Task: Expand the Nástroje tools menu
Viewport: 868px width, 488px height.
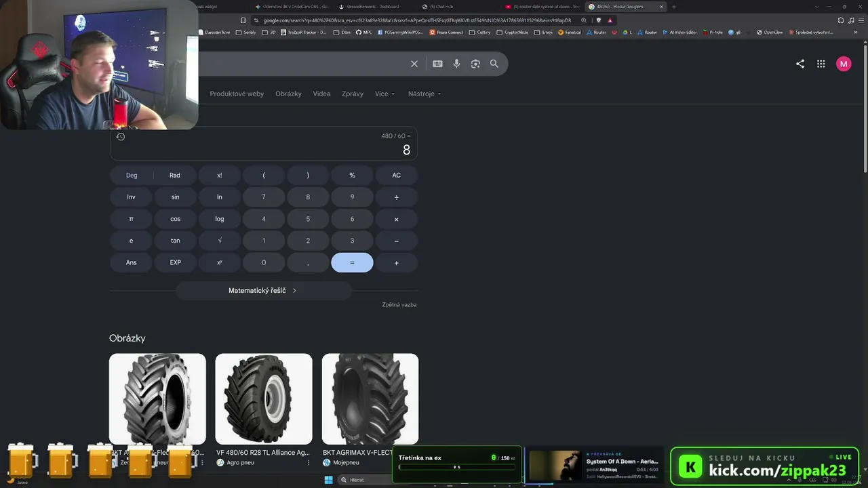Action: (425, 94)
